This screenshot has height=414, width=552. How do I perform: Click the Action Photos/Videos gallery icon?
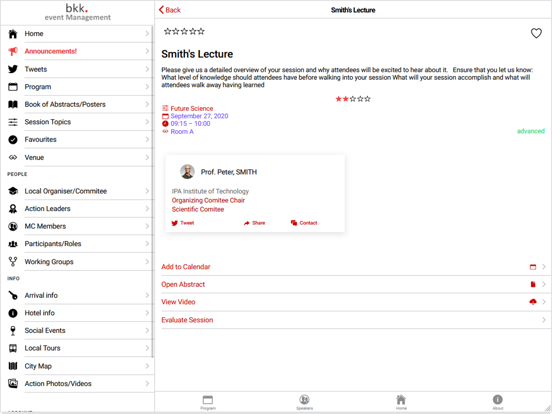click(13, 383)
